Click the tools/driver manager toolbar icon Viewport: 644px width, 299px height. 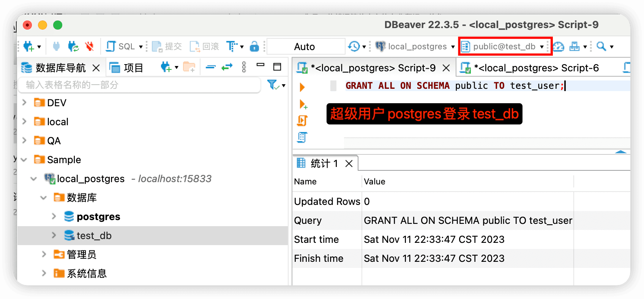[x=575, y=46]
